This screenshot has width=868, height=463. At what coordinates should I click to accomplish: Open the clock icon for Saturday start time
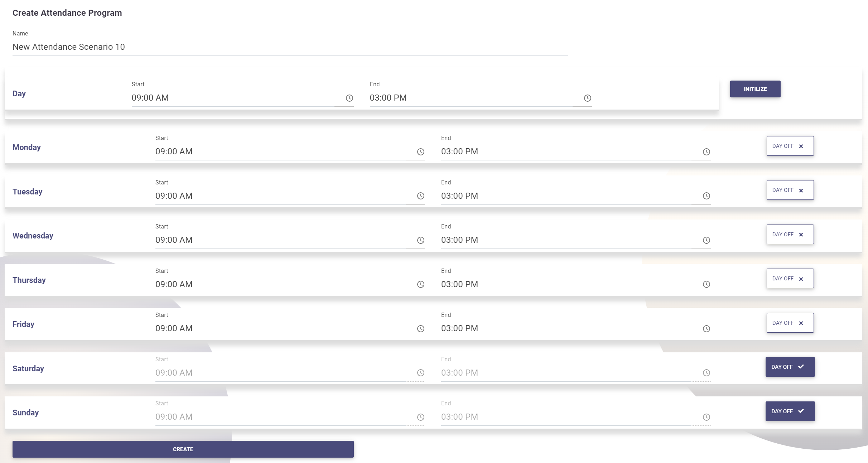(420, 373)
